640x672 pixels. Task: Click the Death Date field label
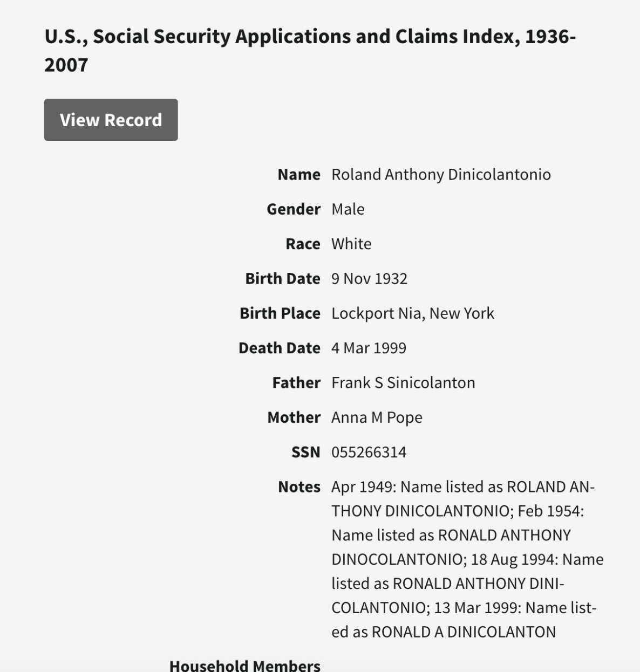click(280, 348)
